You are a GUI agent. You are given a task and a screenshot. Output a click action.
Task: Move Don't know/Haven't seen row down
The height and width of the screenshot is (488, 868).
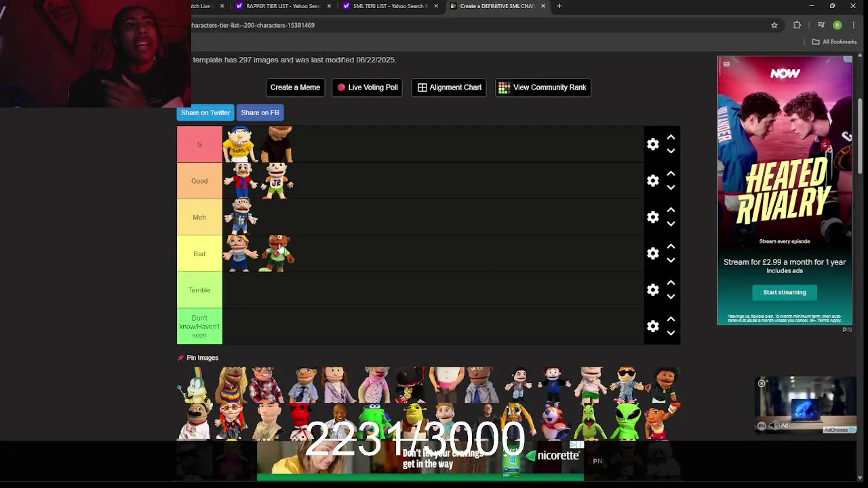click(x=671, y=333)
